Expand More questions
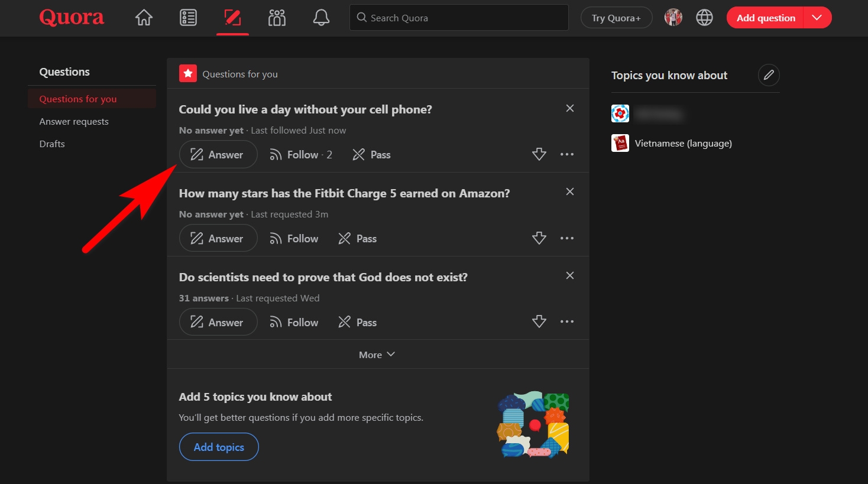Viewport: 868px width, 484px height. coord(377,355)
